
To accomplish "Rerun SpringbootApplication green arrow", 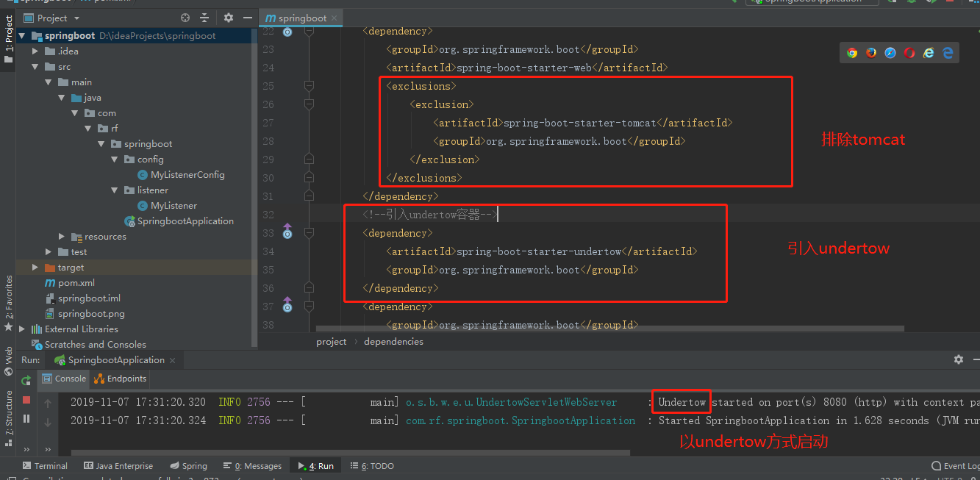I will coord(26,380).
